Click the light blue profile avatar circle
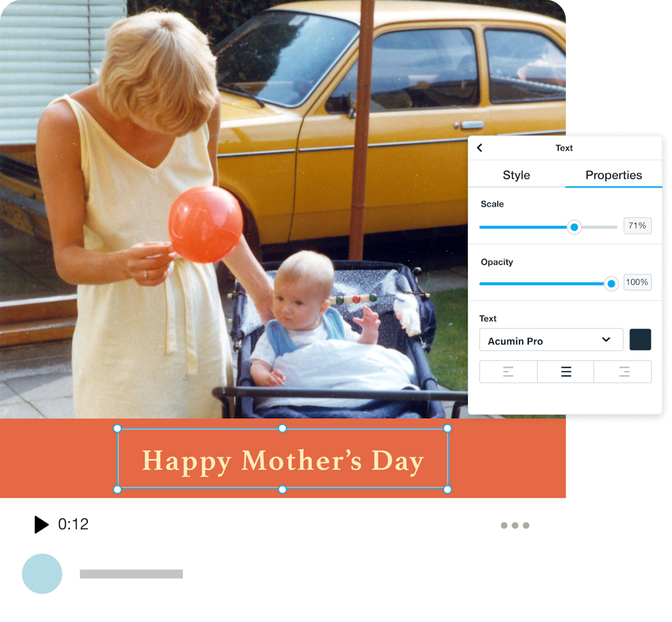 click(x=42, y=574)
